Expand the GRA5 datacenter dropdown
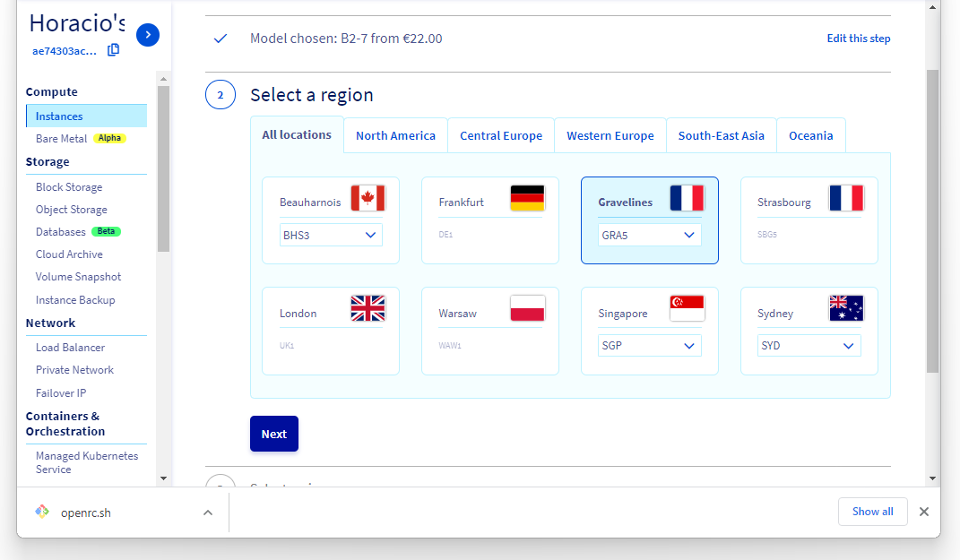The image size is (960, 560). [650, 235]
